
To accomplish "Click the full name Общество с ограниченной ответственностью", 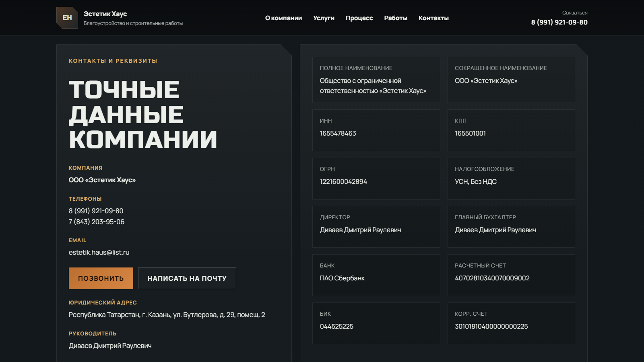I will 373,86.
